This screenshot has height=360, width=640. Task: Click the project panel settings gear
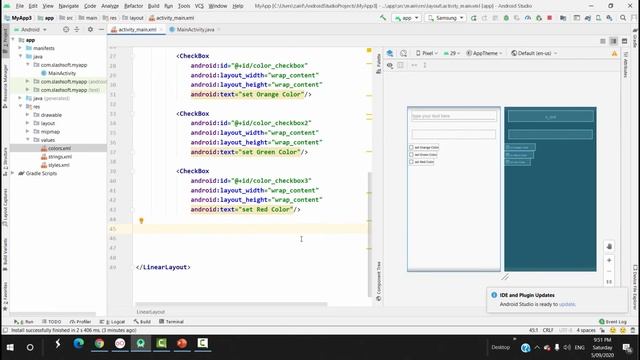click(x=90, y=29)
